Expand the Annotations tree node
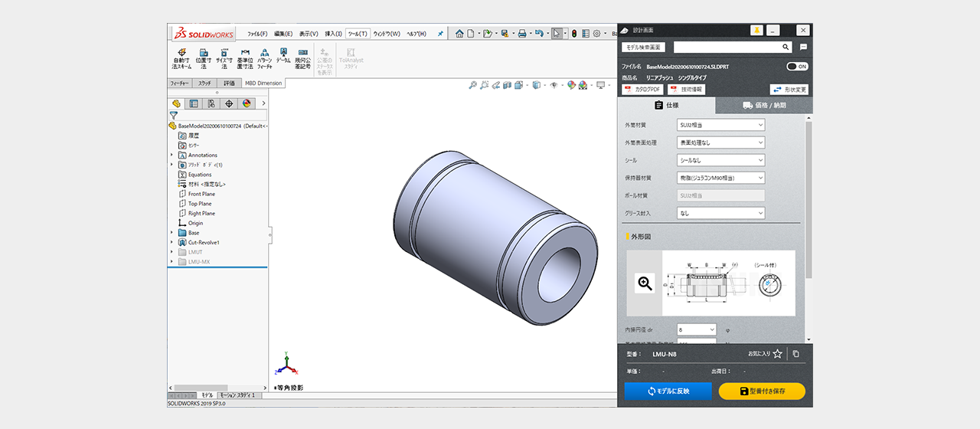This screenshot has height=429, width=980. [171, 155]
